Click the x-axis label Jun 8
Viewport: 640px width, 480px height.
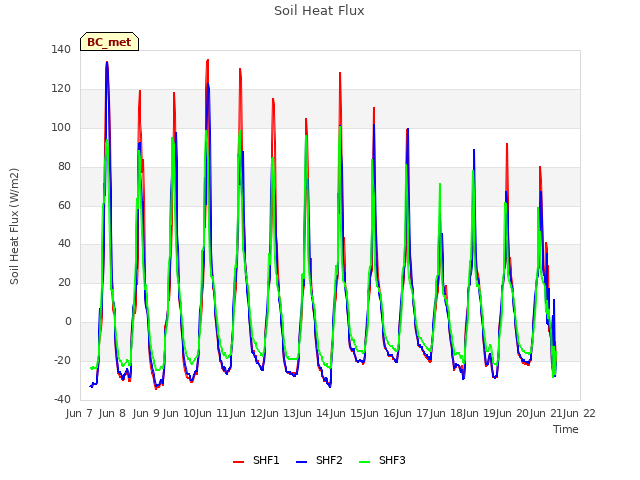112,413
